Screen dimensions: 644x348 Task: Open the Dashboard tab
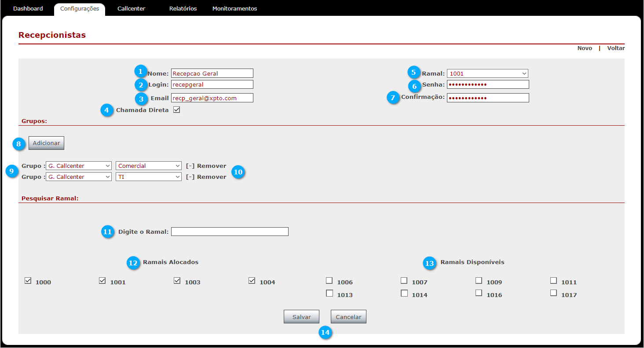28,9
